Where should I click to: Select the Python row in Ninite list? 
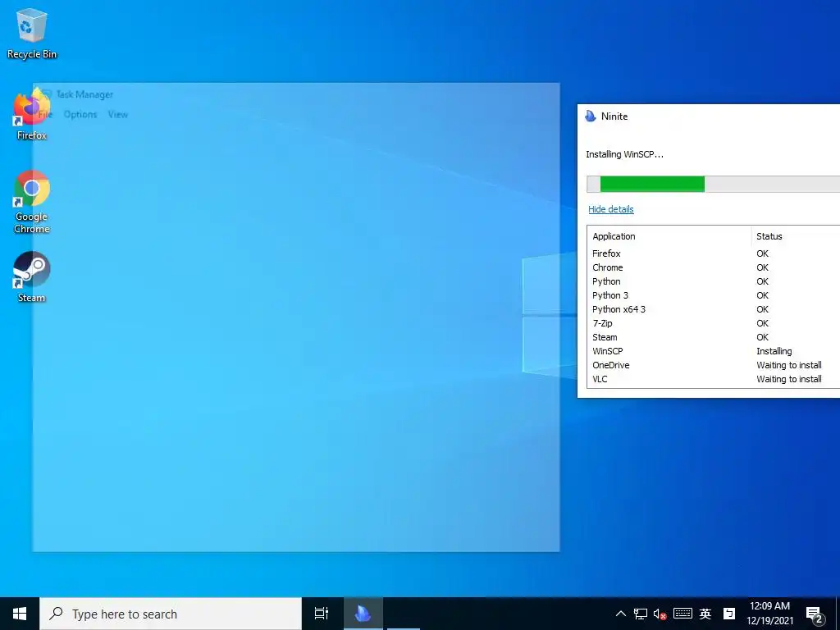[714, 281]
